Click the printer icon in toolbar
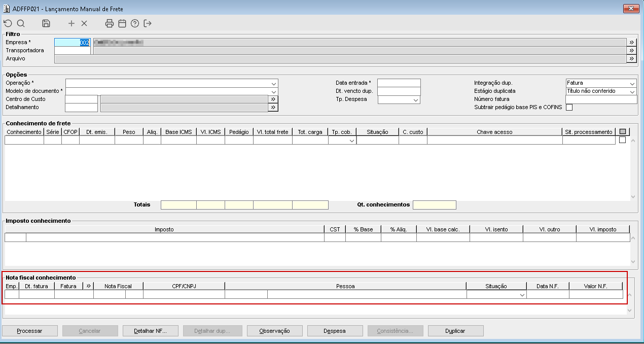Image resolution: width=644 pixels, height=344 pixels. point(110,23)
